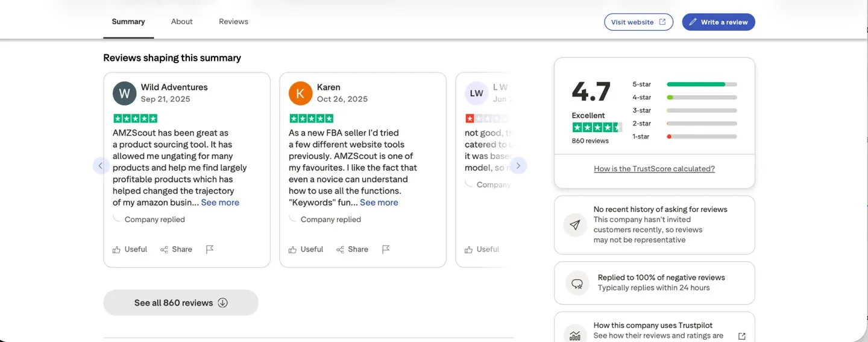The height and width of the screenshot is (342, 868).
Task: Click Company replied under Karen's review
Action: pyautogui.click(x=330, y=220)
